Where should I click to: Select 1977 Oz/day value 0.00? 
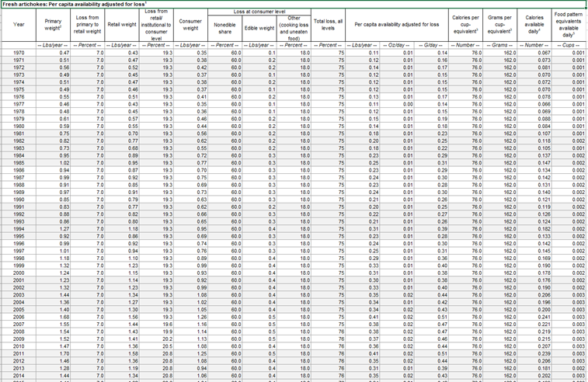397,104
